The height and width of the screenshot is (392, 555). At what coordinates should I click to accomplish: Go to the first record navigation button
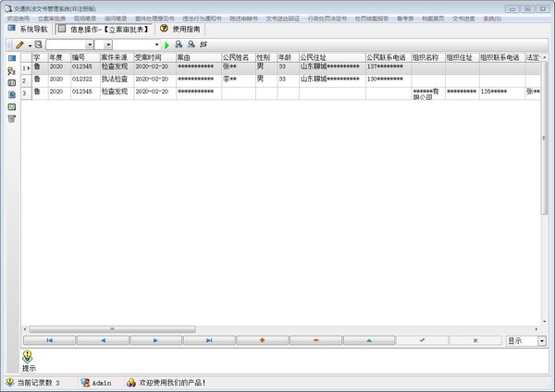tap(48, 340)
